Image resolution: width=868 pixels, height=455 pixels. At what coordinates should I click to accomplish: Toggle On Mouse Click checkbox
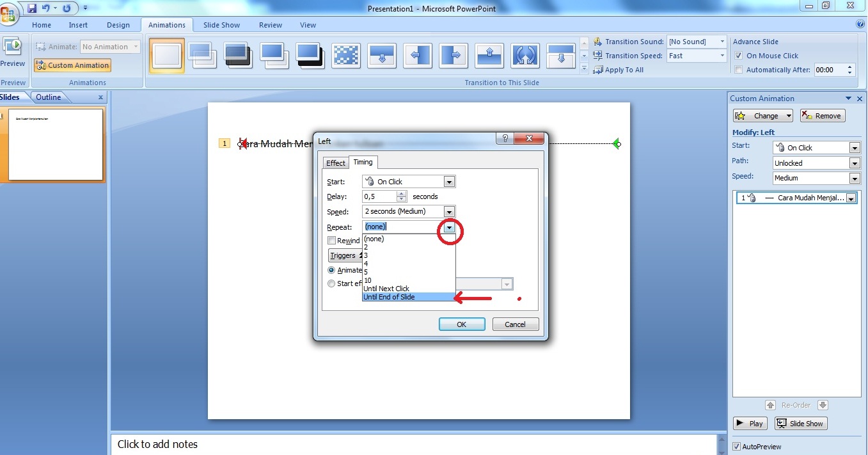click(739, 56)
